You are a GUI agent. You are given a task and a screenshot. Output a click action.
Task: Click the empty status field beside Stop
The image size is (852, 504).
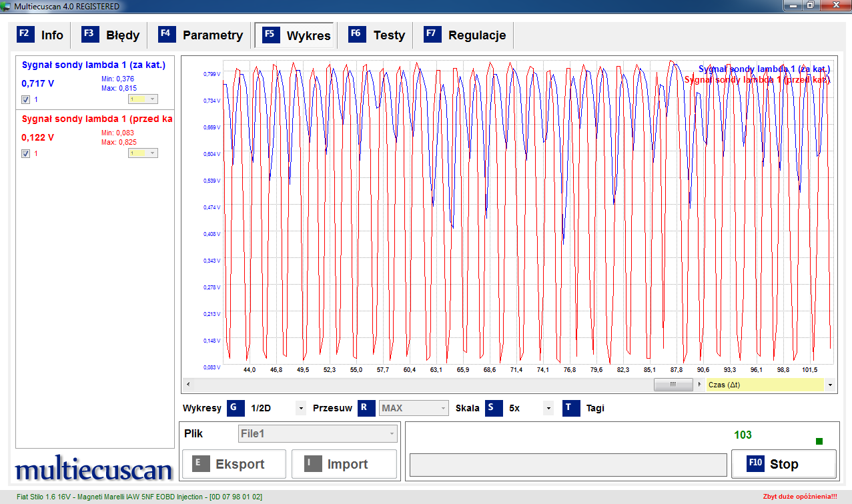(x=568, y=465)
